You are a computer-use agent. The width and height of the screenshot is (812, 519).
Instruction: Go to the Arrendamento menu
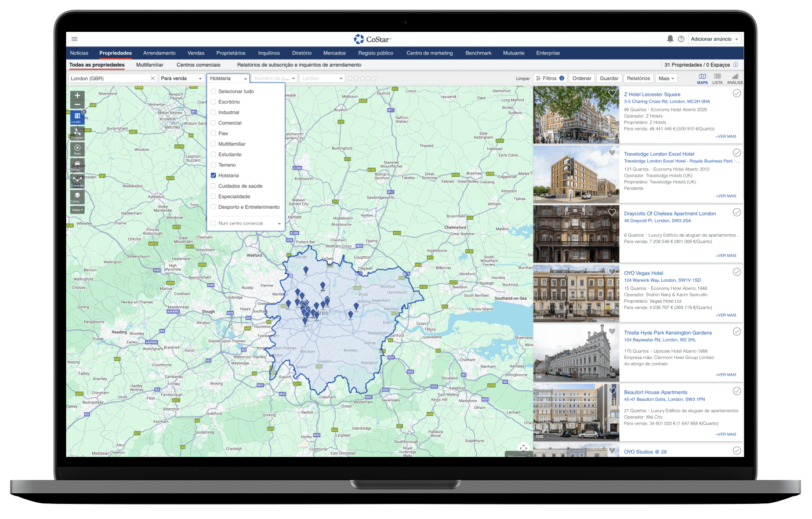159,53
